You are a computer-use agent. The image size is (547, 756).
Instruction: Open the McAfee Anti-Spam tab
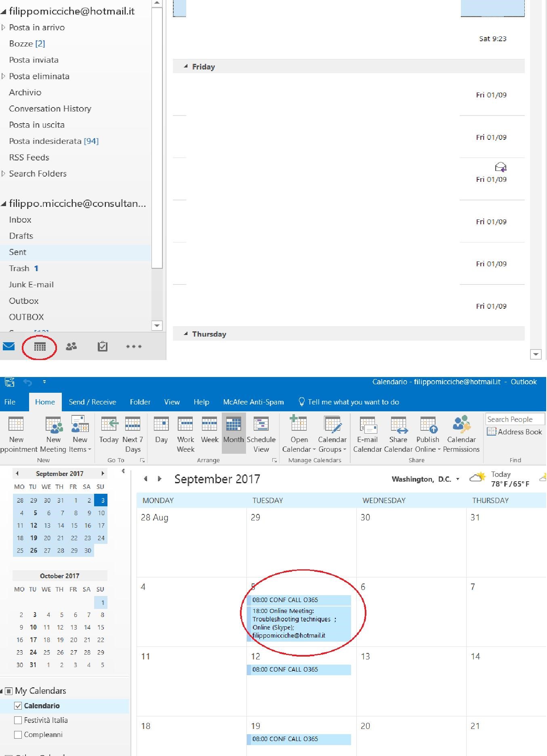coord(253,402)
